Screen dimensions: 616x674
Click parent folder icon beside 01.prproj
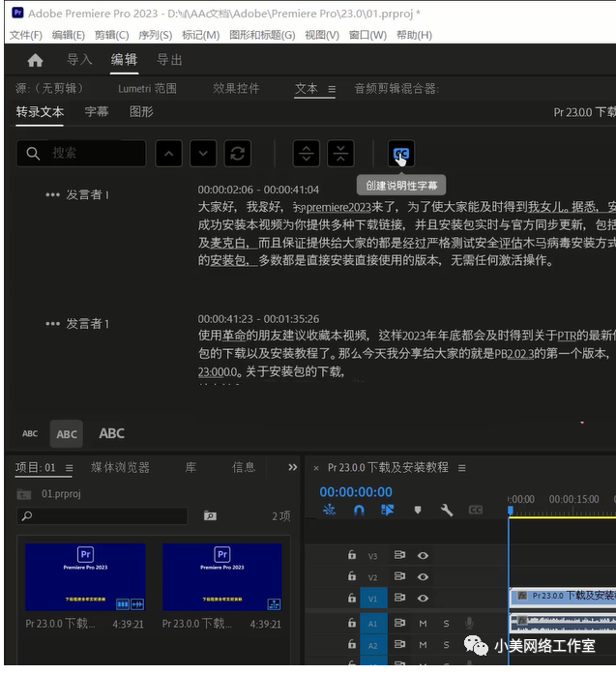pos(23,494)
